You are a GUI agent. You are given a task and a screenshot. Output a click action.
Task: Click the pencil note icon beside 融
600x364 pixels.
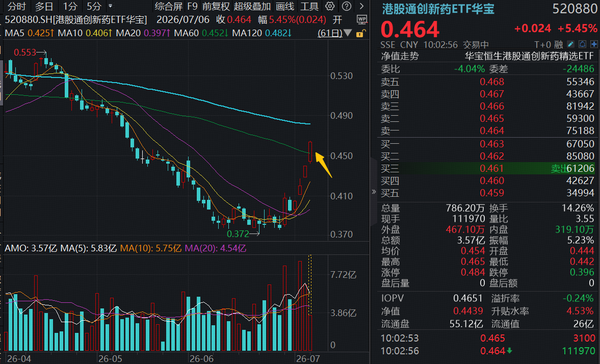(570, 44)
